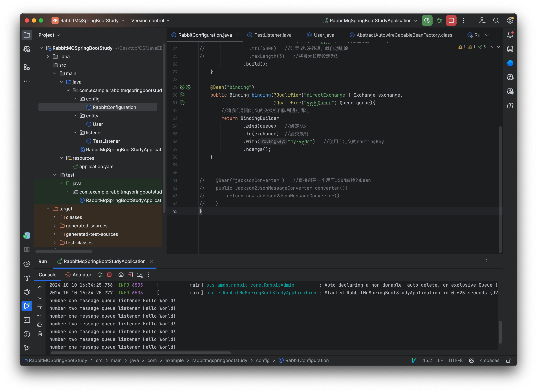537x392 pixels.
Task: Open the Database tool window icon
Action: (510, 49)
